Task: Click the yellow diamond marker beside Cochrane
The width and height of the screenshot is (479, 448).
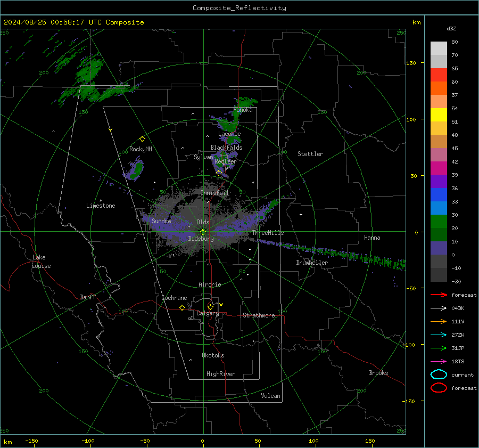Action: [x=182, y=308]
